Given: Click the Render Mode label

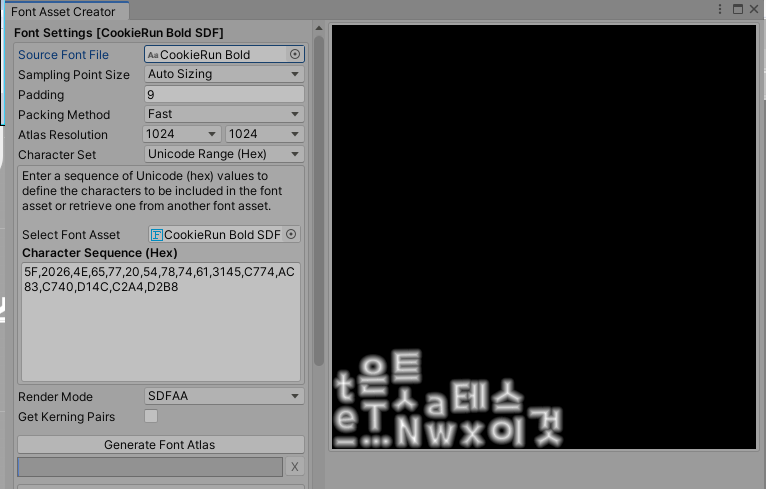Looking at the screenshot, I should tap(55, 397).
